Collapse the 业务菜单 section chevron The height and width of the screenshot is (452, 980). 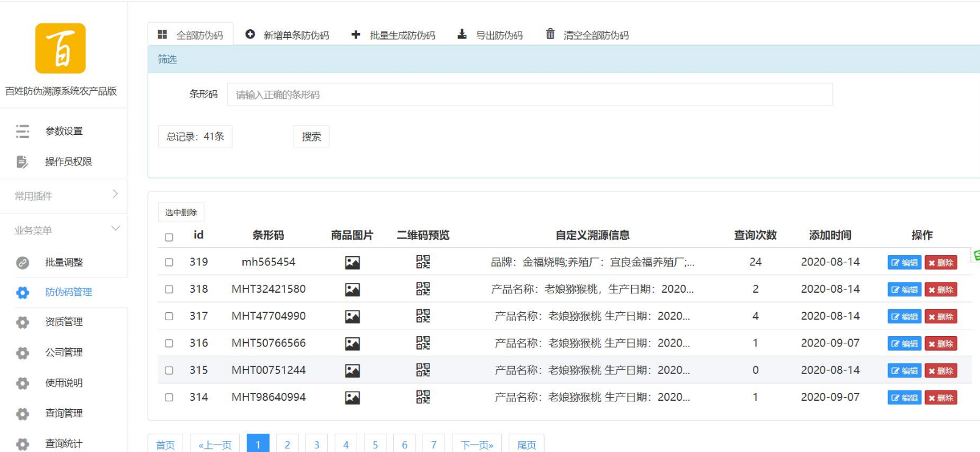point(115,229)
